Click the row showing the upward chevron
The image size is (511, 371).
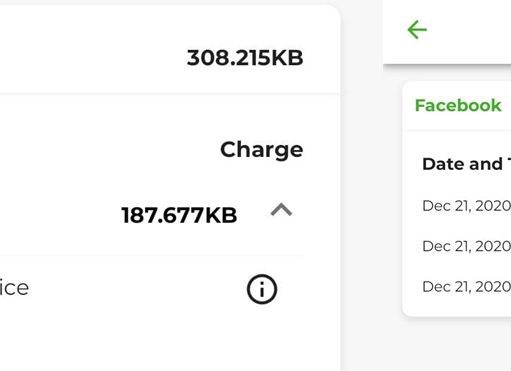[152, 215]
